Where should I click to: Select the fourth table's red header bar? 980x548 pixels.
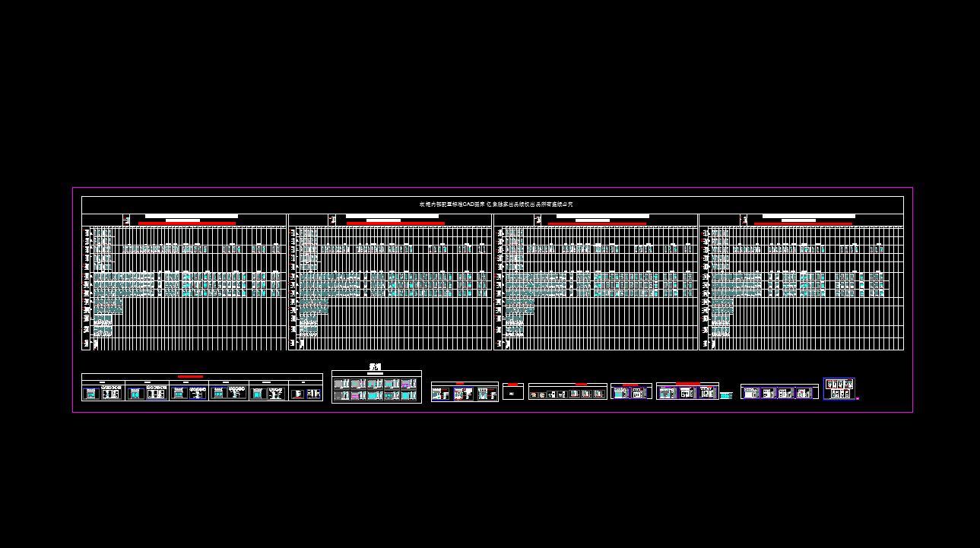point(804,223)
